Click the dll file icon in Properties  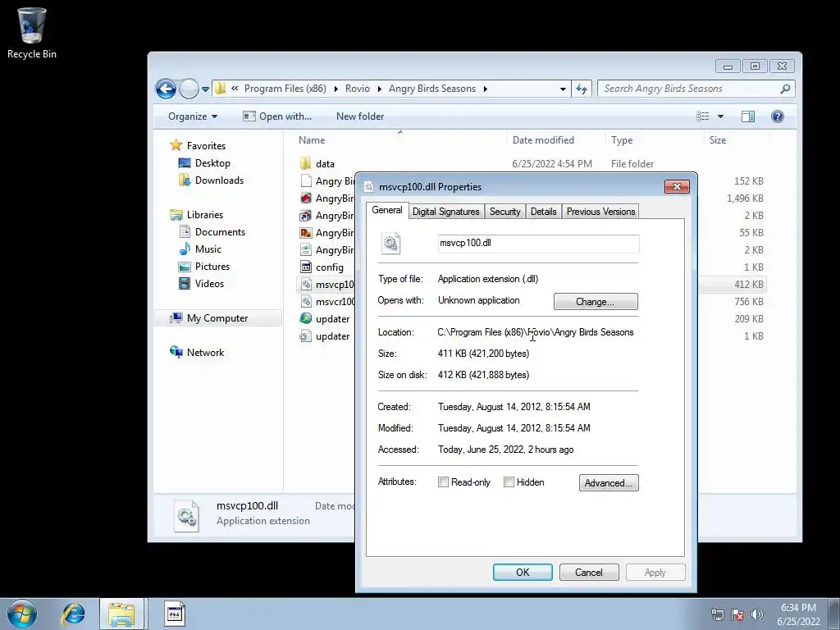point(391,244)
